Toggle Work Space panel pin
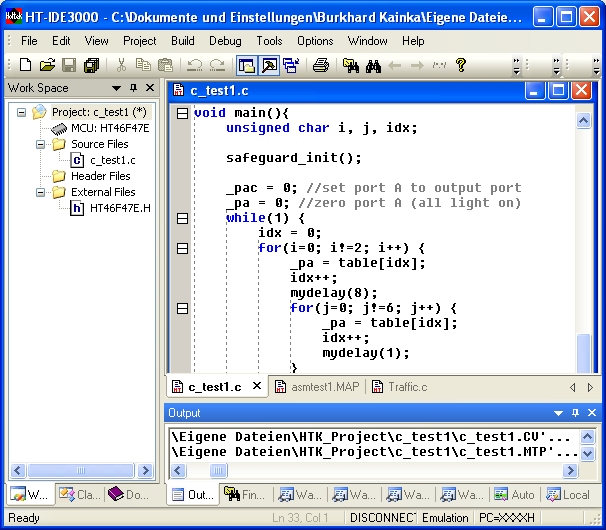The height and width of the screenshot is (530, 606). pyautogui.click(x=133, y=88)
